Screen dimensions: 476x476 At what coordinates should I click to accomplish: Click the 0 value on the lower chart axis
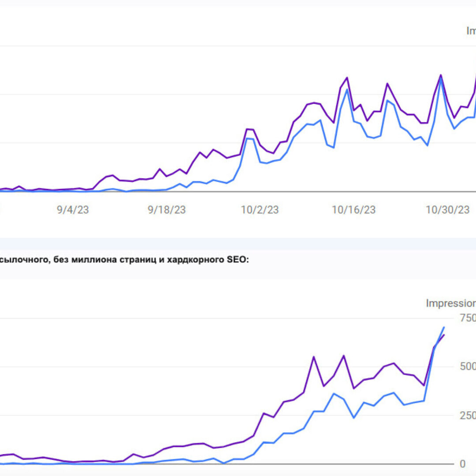(462, 464)
